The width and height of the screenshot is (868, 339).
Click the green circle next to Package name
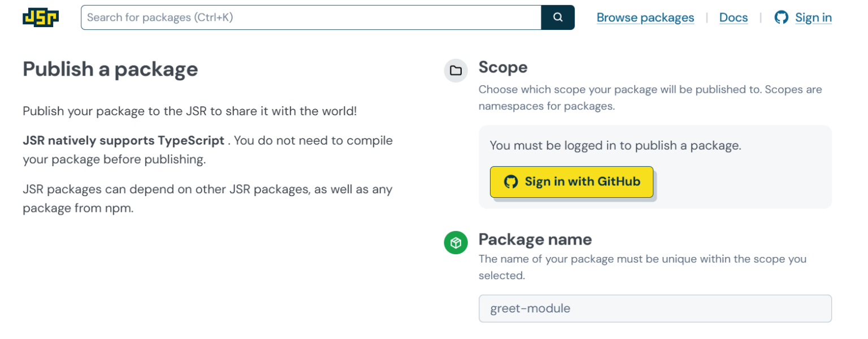(455, 242)
